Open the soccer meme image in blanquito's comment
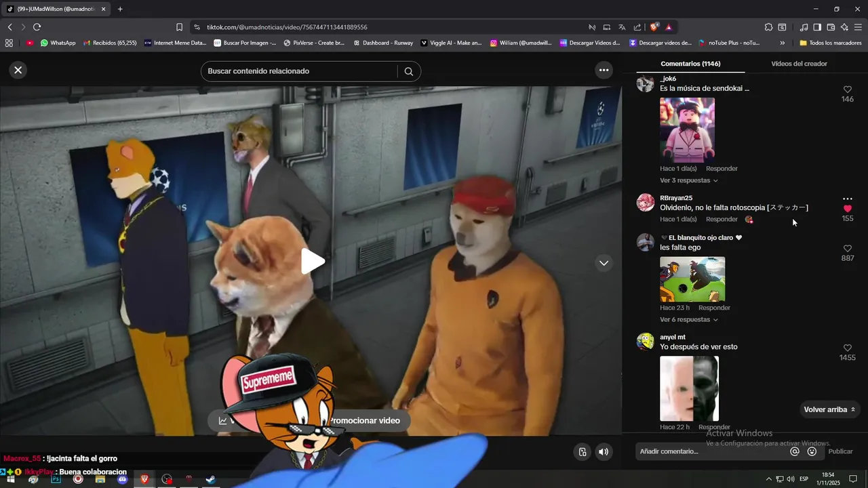The height and width of the screenshot is (488, 868). tap(692, 279)
